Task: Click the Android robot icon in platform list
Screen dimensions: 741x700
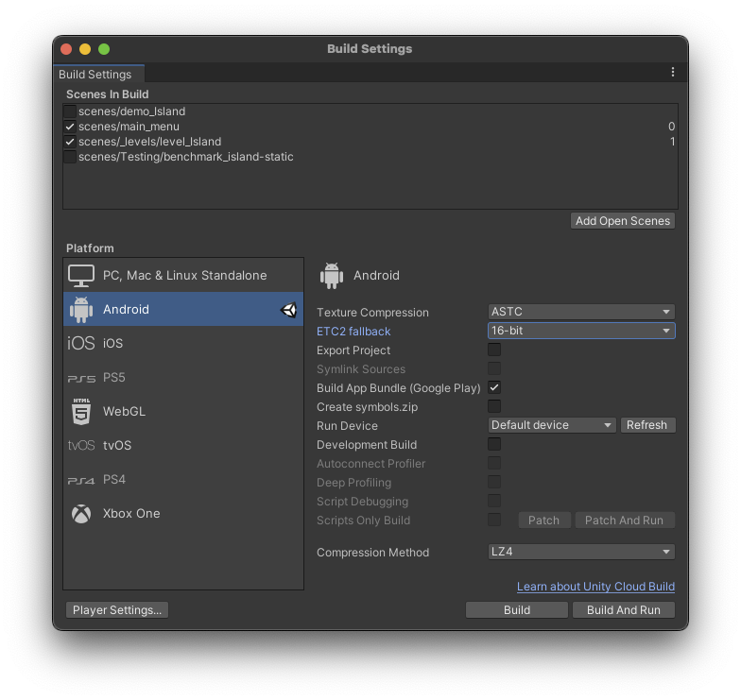Action: (x=81, y=309)
